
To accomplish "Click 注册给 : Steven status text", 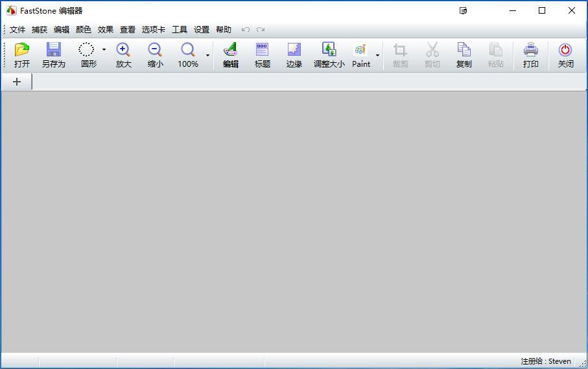I will point(546,361).
